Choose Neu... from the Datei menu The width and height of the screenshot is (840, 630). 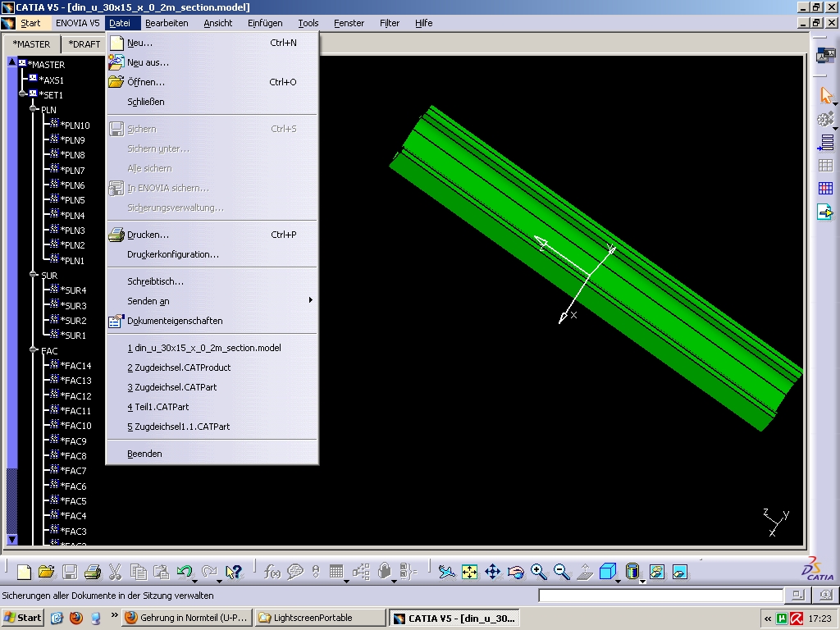212,43
